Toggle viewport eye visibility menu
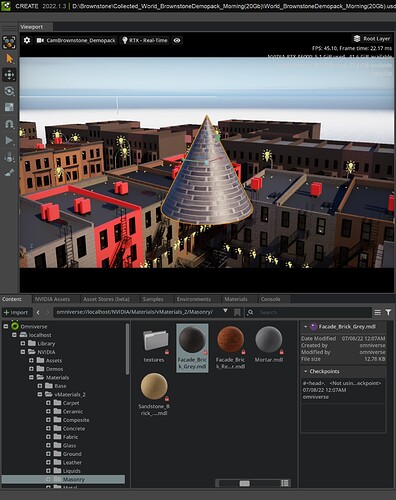Image resolution: width=396 pixels, height=500 pixels. 177,40
